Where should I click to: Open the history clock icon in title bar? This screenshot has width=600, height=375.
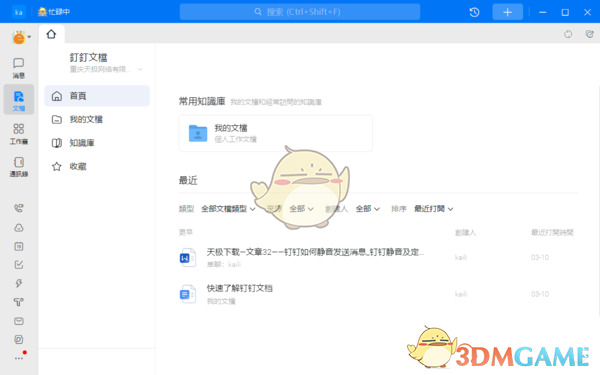(x=474, y=12)
